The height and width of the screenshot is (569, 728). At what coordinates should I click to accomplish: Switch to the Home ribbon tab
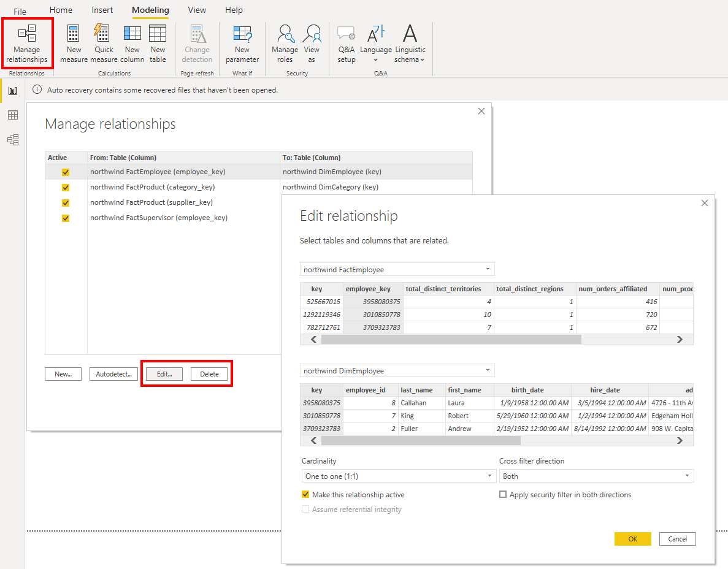61,10
